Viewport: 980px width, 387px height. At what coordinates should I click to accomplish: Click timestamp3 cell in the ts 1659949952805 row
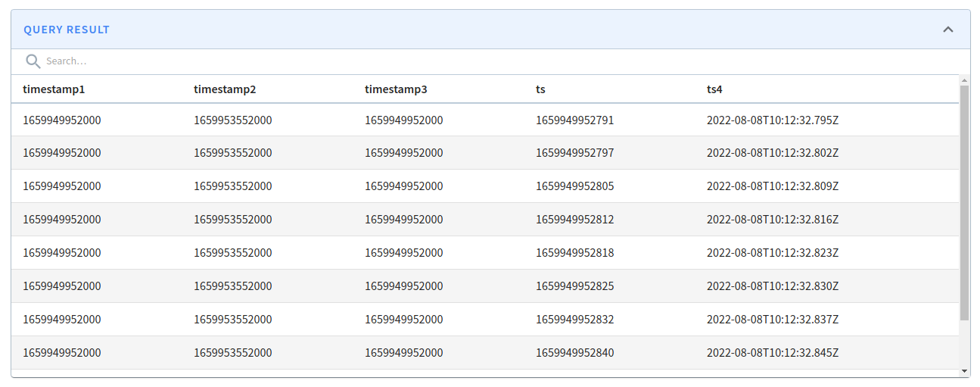pos(403,186)
